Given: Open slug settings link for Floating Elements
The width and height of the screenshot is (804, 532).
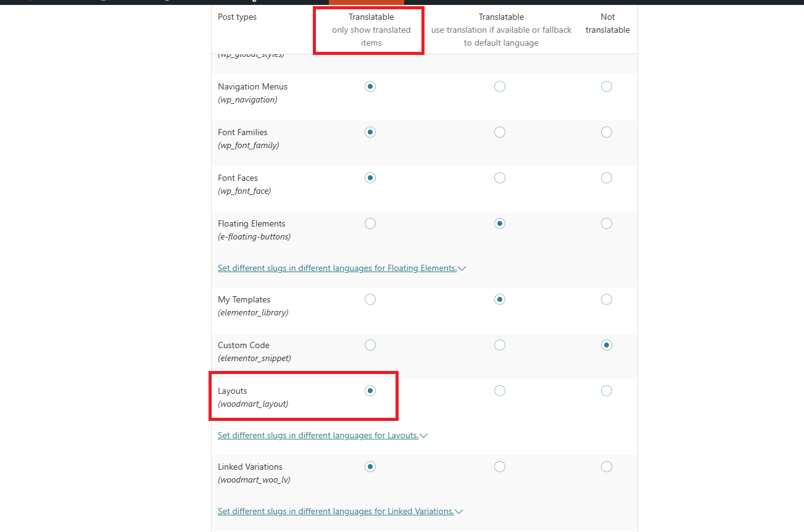Looking at the screenshot, I should point(338,268).
